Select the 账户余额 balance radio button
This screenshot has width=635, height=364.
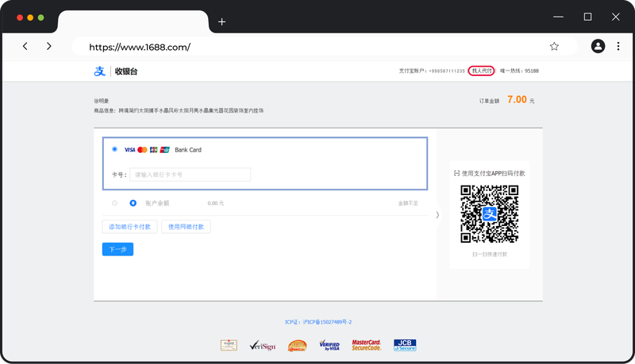tap(115, 203)
